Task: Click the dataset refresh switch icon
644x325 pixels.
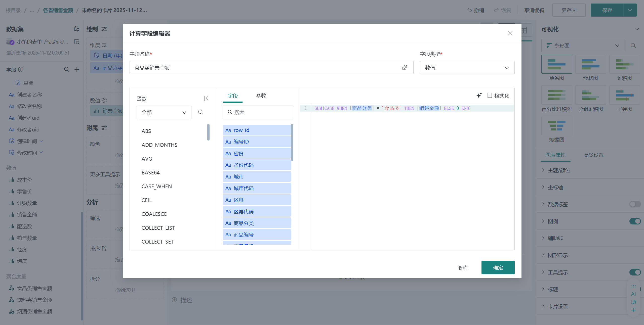Action: point(77,29)
